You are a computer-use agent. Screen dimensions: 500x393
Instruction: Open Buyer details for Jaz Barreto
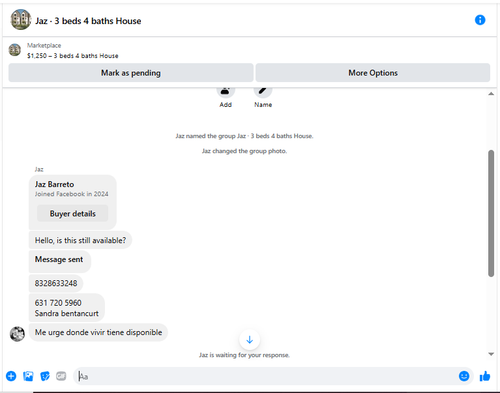pos(73,213)
